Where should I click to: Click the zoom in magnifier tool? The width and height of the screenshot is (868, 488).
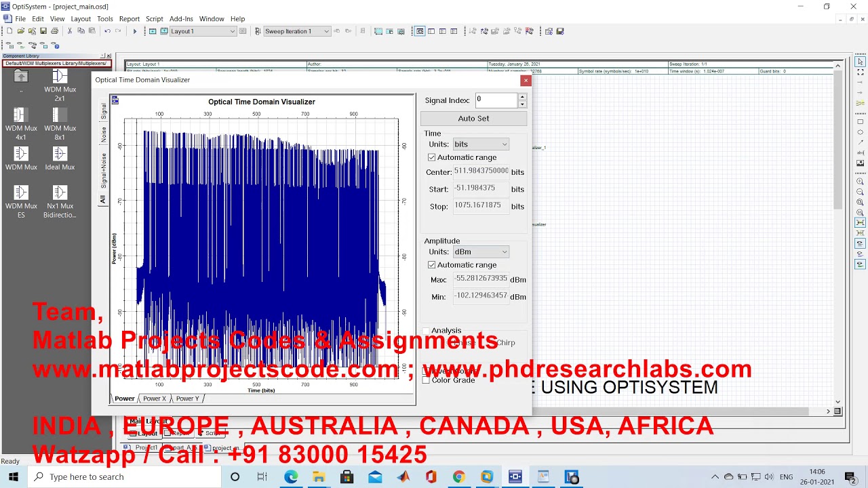pyautogui.click(x=860, y=182)
